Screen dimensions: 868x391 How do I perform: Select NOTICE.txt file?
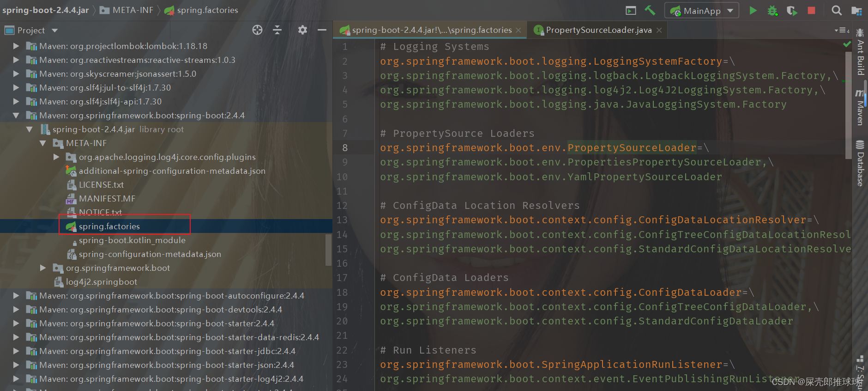[x=100, y=212]
